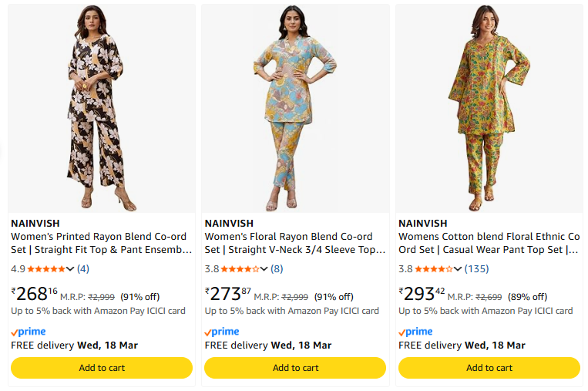Expand rating chevron for second product
The height and width of the screenshot is (391, 588).
pos(265,269)
